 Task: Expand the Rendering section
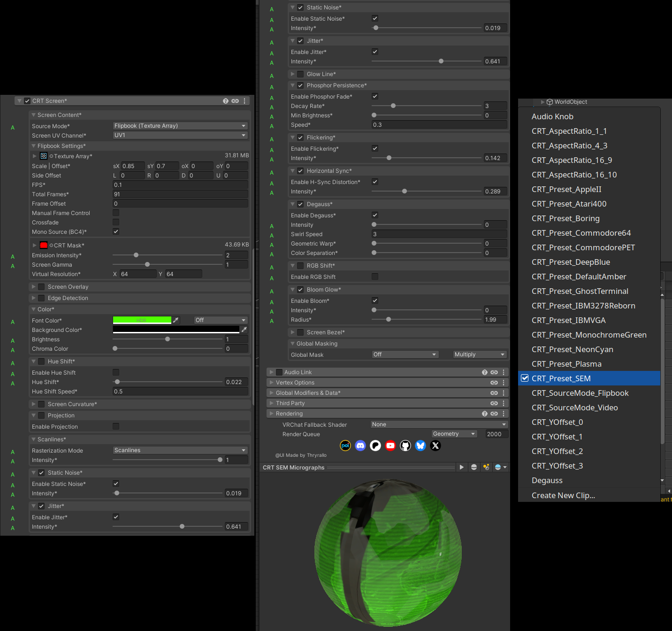[x=289, y=414]
